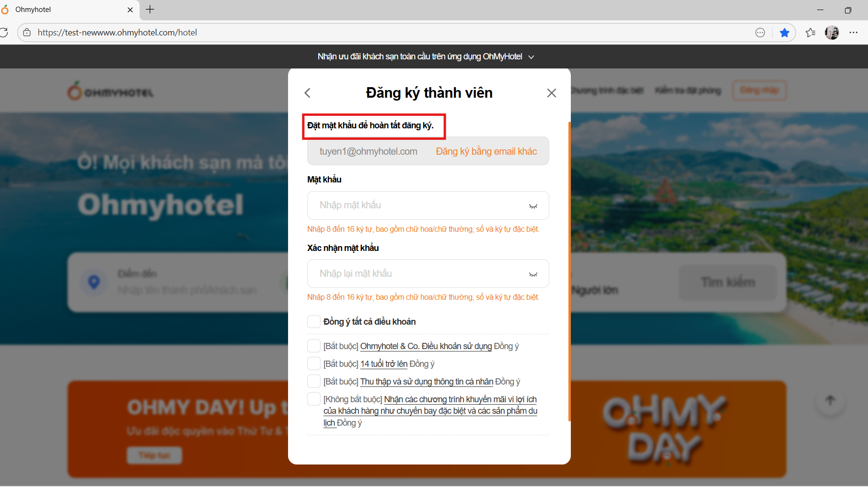Expand the OhMyHotel app promo banner chevron
Screen dimensions: 868x487
coord(531,57)
